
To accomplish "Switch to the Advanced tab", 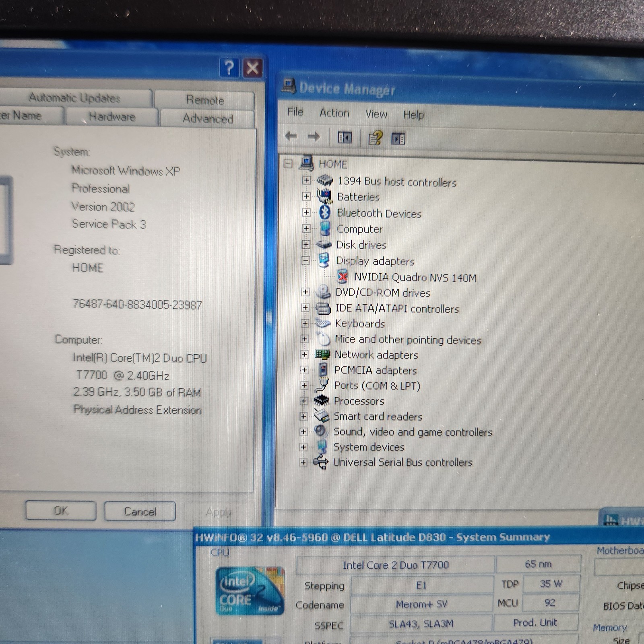I will [x=208, y=119].
